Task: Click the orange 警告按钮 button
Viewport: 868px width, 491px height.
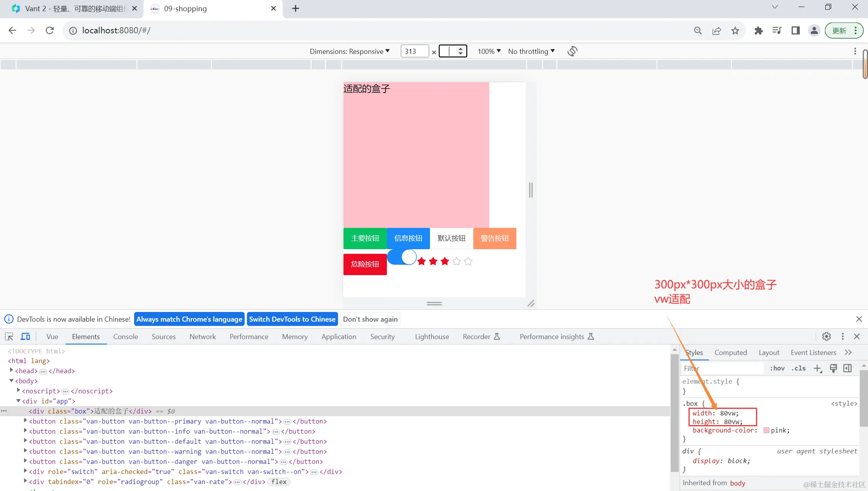Action: pyautogui.click(x=495, y=238)
